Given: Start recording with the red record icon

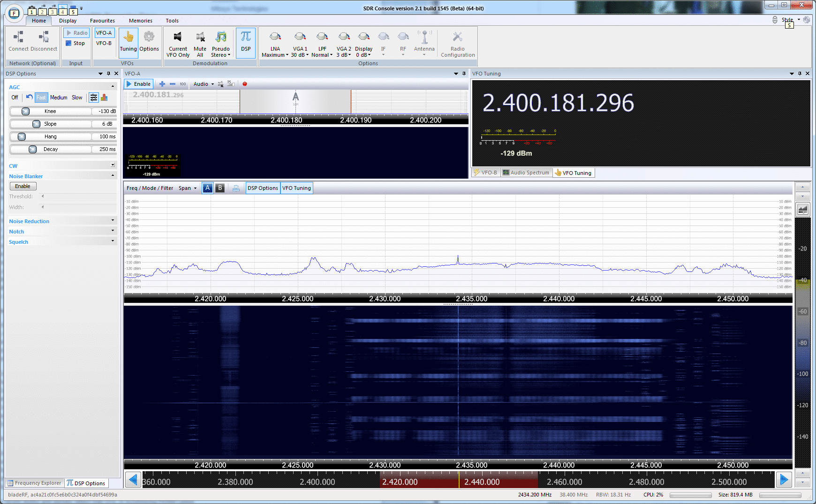Looking at the screenshot, I should coord(245,83).
